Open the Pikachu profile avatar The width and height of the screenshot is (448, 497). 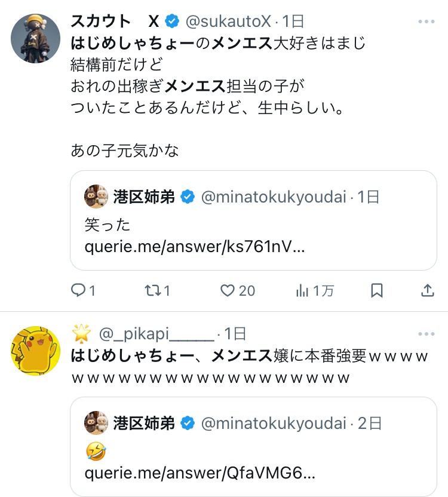[x=36, y=351]
